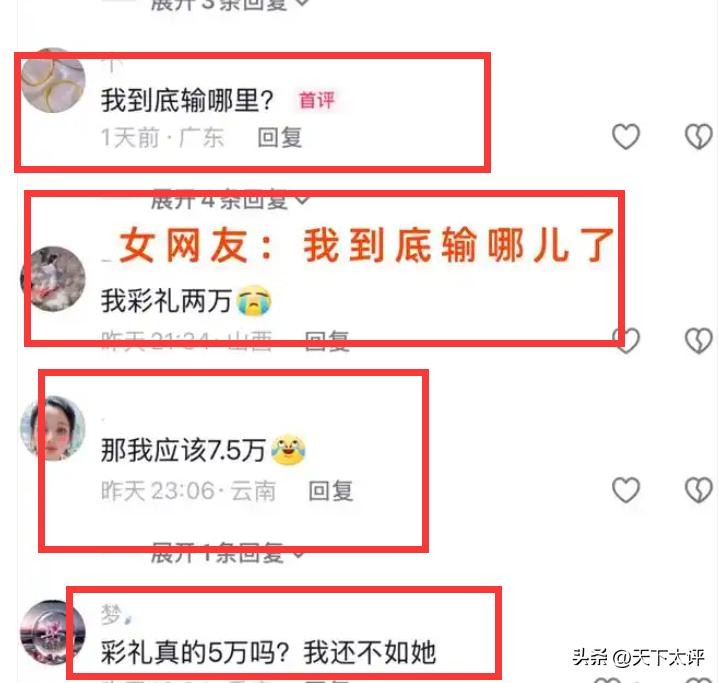The height and width of the screenshot is (683, 721).
Task: Dislike the "我彩礼两万" comment
Action: [698, 340]
